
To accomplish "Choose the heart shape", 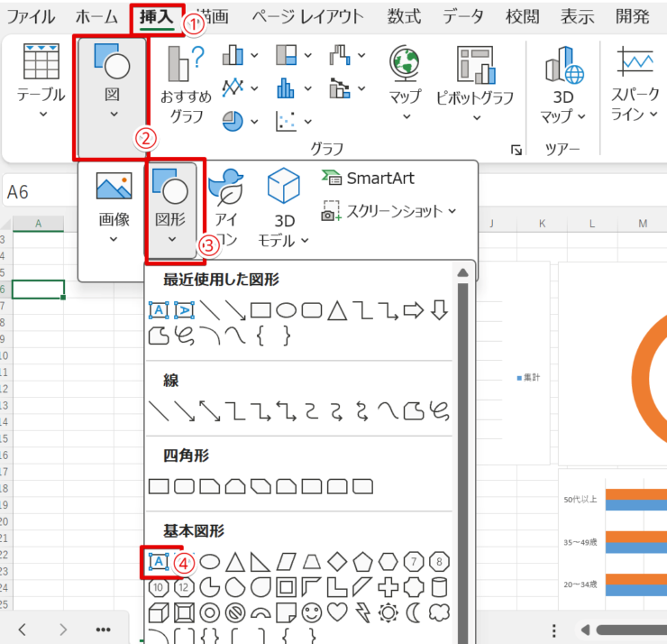I will coord(338,612).
